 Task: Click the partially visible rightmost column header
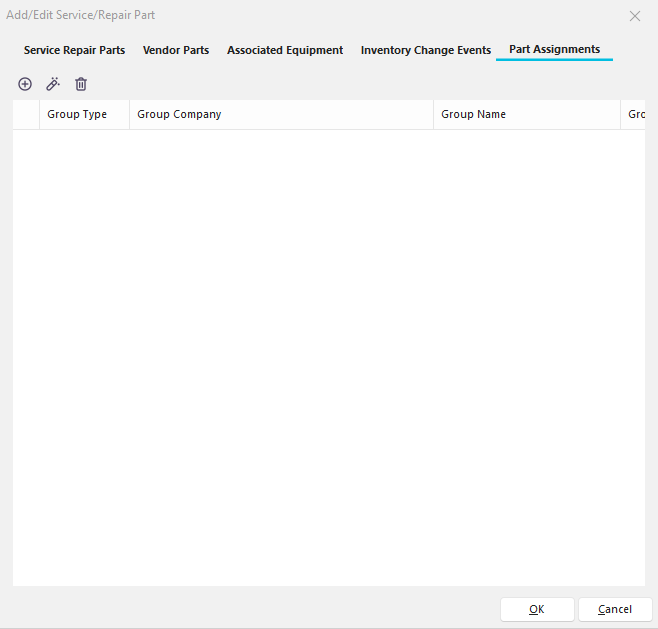point(634,114)
